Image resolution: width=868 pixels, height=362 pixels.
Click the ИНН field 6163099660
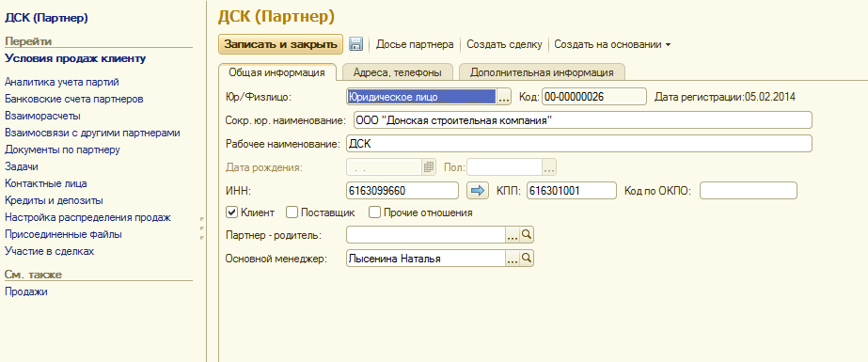click(x=402, y=191)
